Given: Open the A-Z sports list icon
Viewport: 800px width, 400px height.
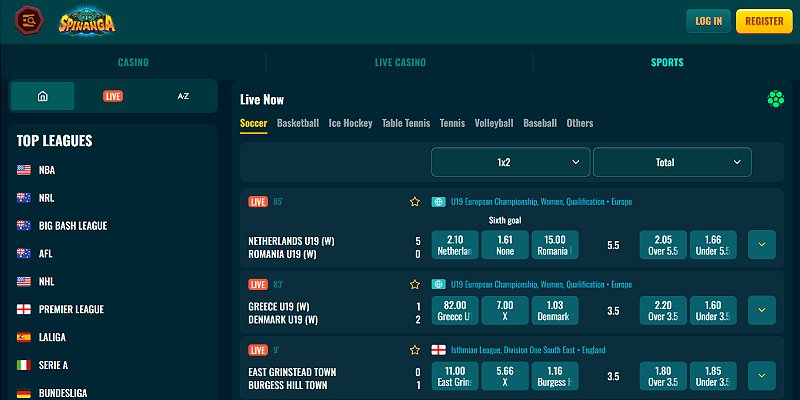Looking at the screenshot, I should (183, 96).
